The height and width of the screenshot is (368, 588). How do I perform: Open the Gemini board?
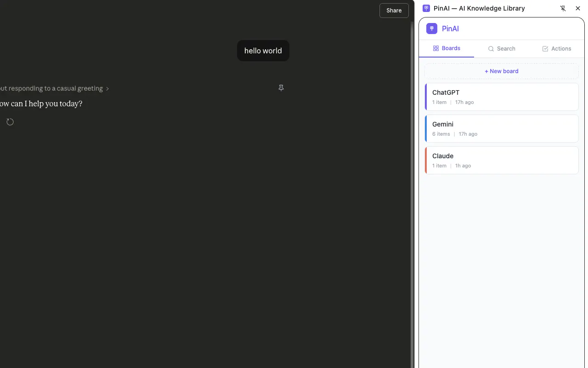[x=502, y=128]
